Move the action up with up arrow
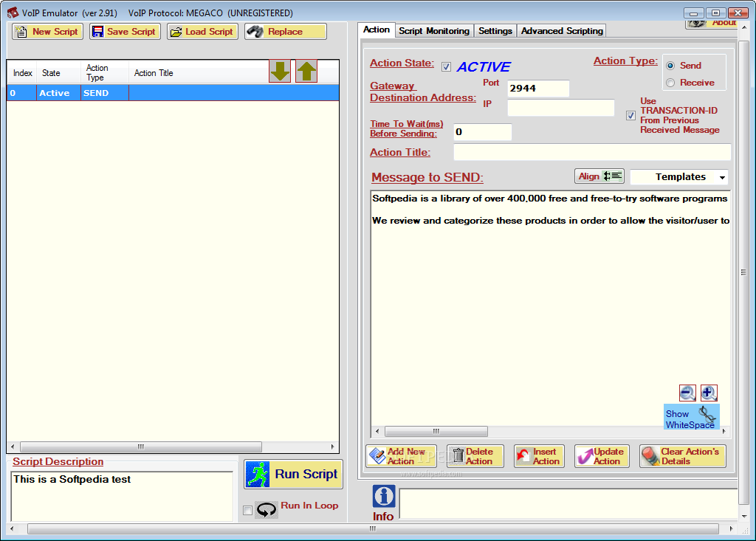This screenshot has width=756, height=541. point(306,72)
